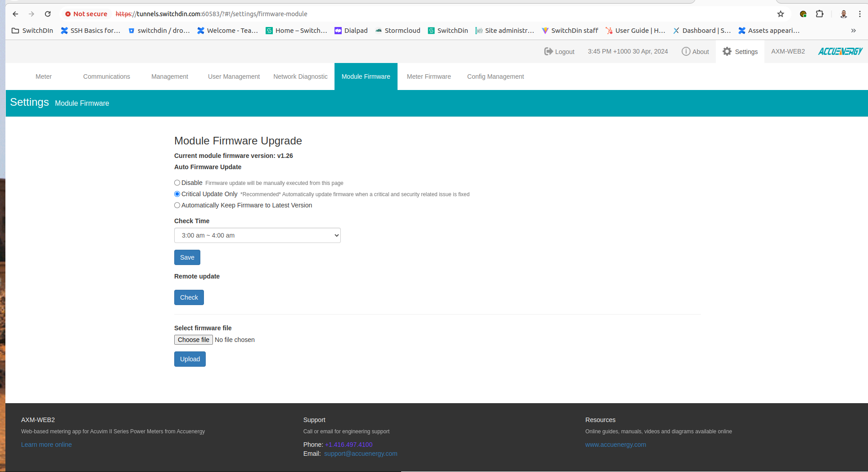
Task: Open the Stormcloud bookmark
Action: point(398,31)
